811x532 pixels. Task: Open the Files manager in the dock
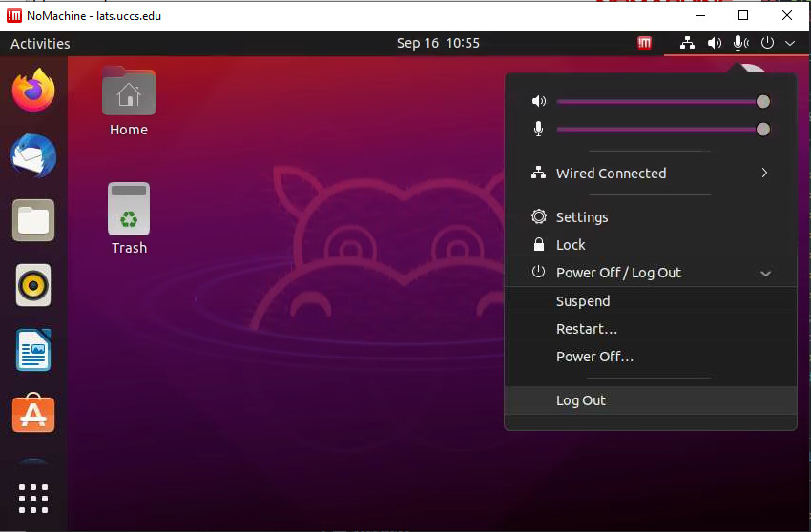coord(33,220)
